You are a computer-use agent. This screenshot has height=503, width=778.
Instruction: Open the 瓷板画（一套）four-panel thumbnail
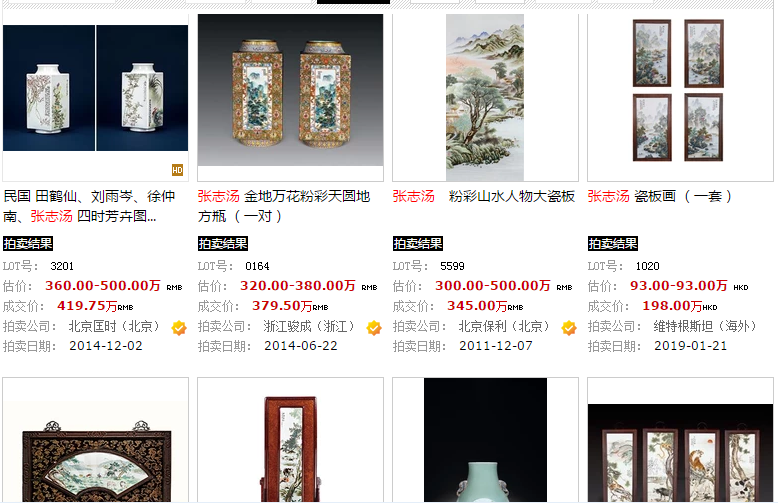coord(678,90)
